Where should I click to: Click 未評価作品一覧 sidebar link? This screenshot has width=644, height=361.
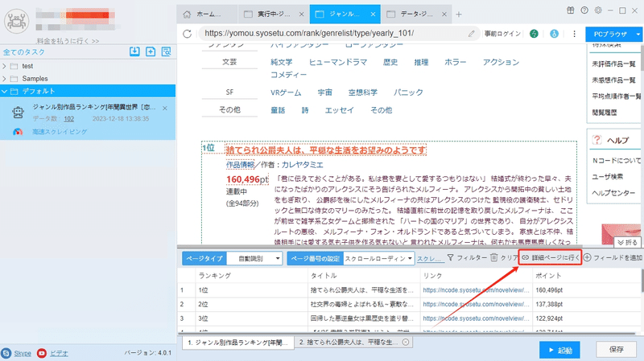pyautogui.click(x=613, y=64)
